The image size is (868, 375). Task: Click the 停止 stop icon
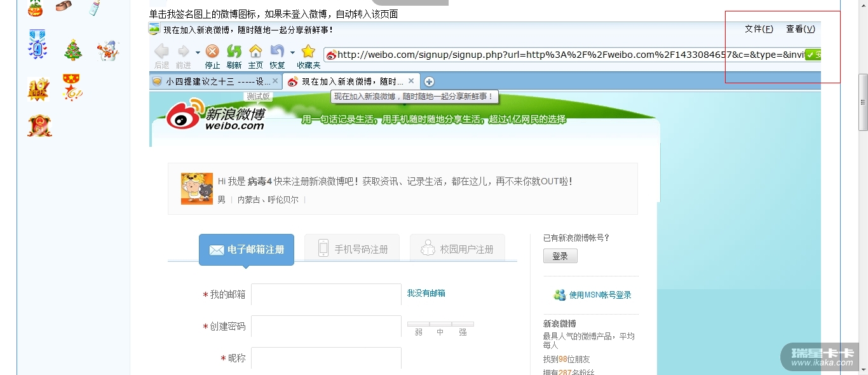click(212, 51)
